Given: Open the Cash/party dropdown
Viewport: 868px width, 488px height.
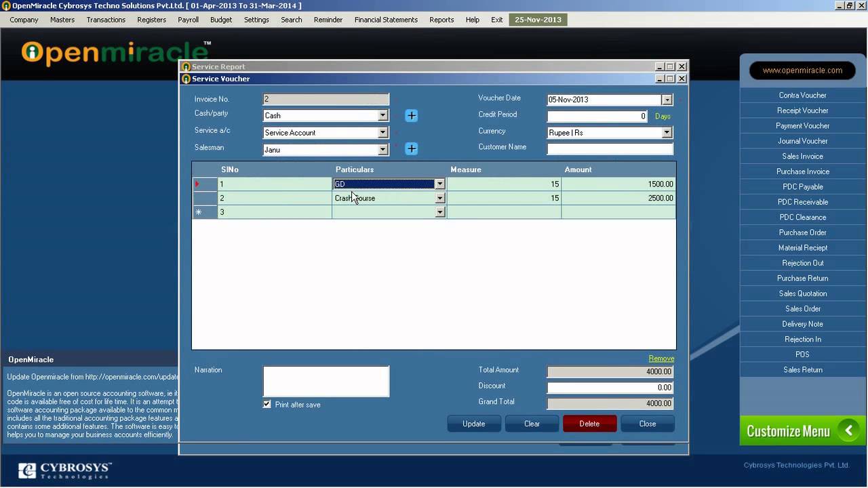Looking at the screenshot, I should [x=383, y=116].
